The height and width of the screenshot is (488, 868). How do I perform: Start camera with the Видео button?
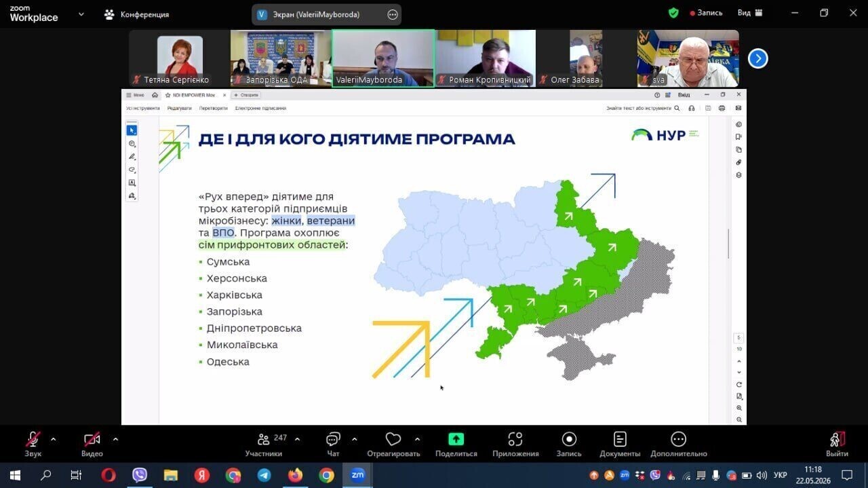click(x=92, y=444)
